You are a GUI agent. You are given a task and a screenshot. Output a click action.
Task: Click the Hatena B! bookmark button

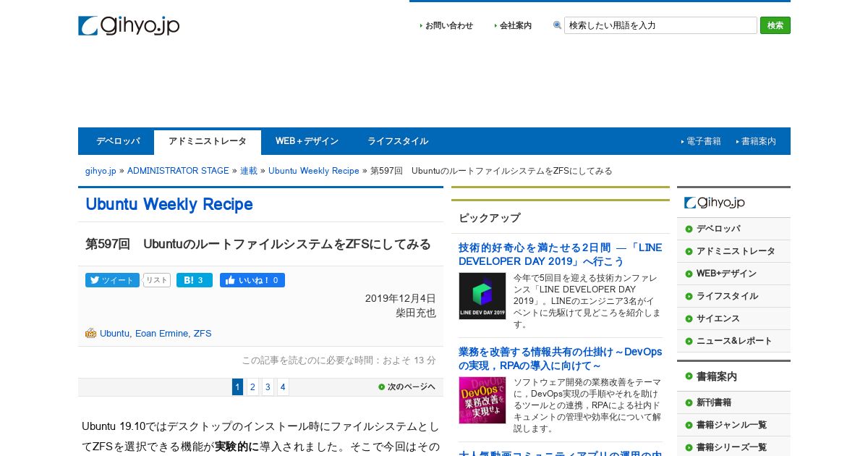(195, 280)
